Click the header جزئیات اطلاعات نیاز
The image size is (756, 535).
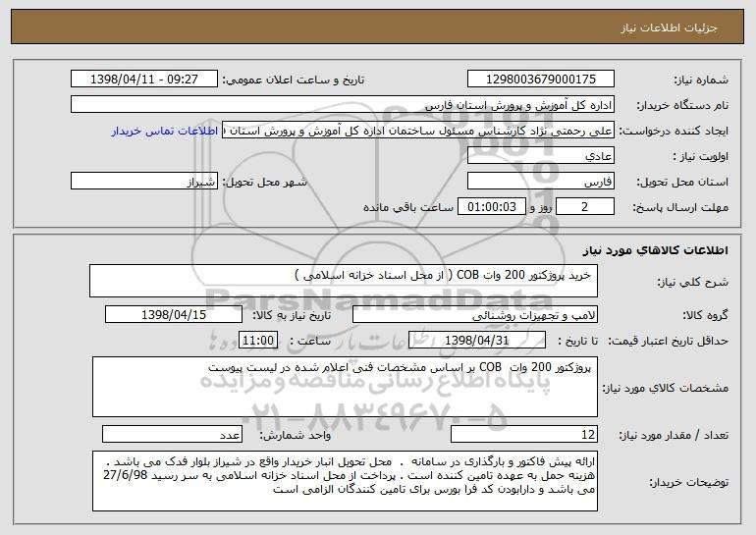669,27
